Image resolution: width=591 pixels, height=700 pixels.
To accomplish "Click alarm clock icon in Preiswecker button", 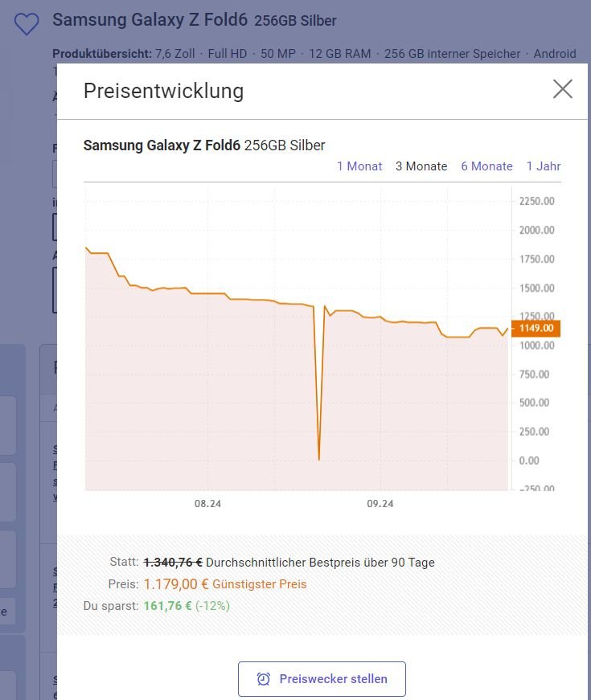I will [264, 678].
